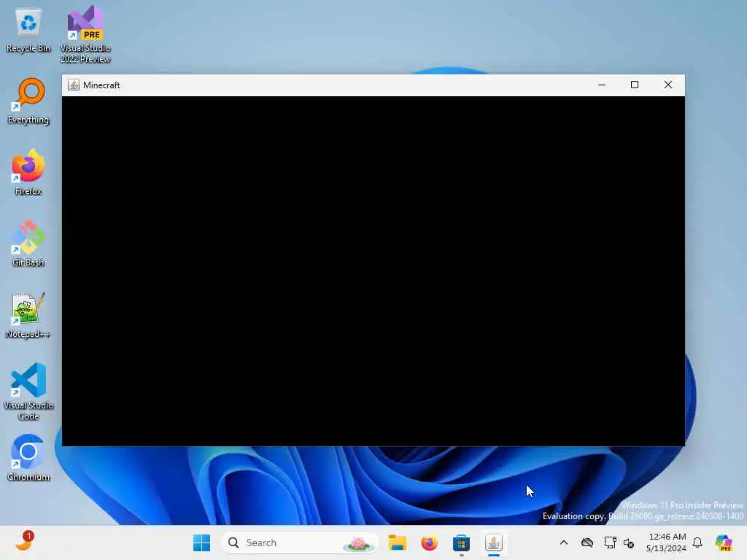Maximize the Minecraft window
This screenshot has height=560, width=747.
[x=635, y=85]
